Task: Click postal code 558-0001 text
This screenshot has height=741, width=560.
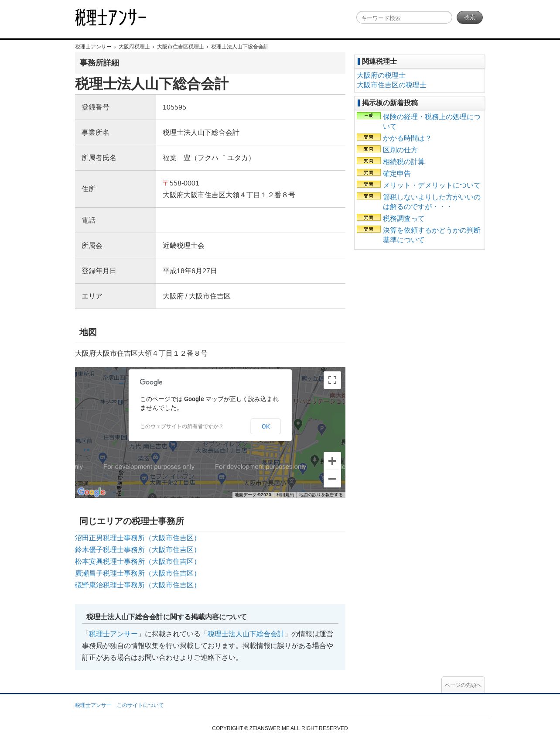Action: tap(184, 183)
